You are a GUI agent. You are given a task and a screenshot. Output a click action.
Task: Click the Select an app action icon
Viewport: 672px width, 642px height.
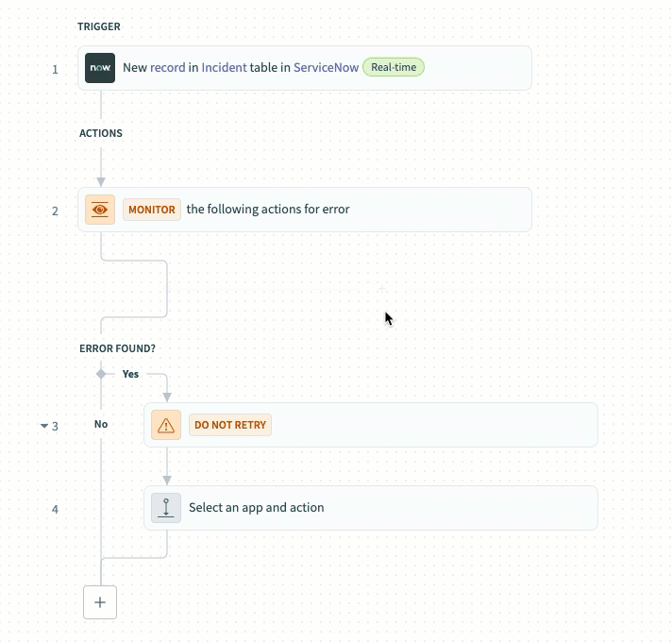coord(166,508)
